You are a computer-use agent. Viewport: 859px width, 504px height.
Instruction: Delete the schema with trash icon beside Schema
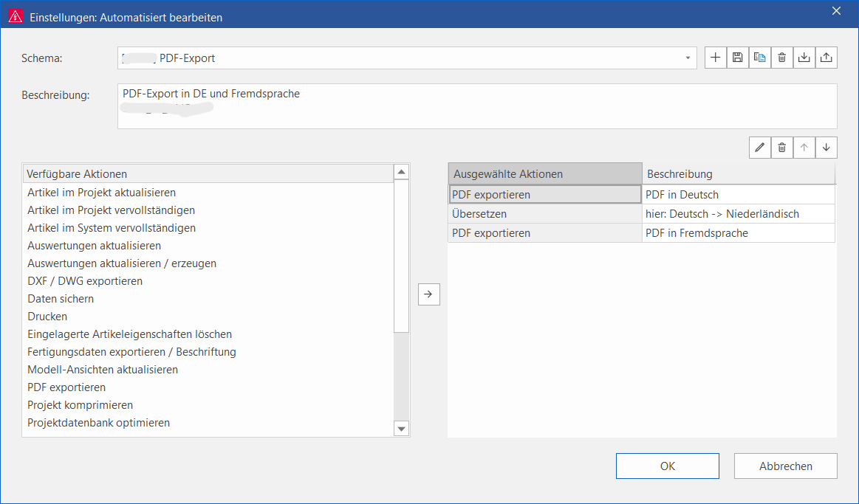click(781, 58)
